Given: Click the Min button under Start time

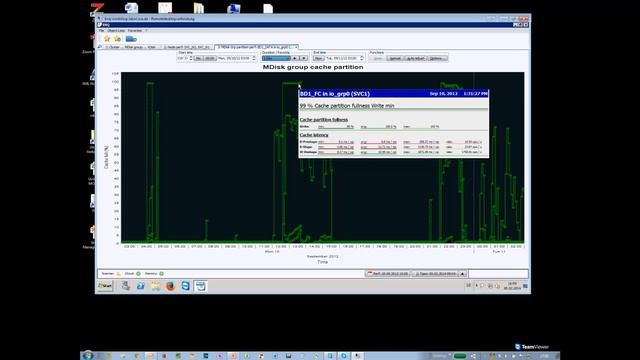Looking at the screenshot, I should pos(198,58).
